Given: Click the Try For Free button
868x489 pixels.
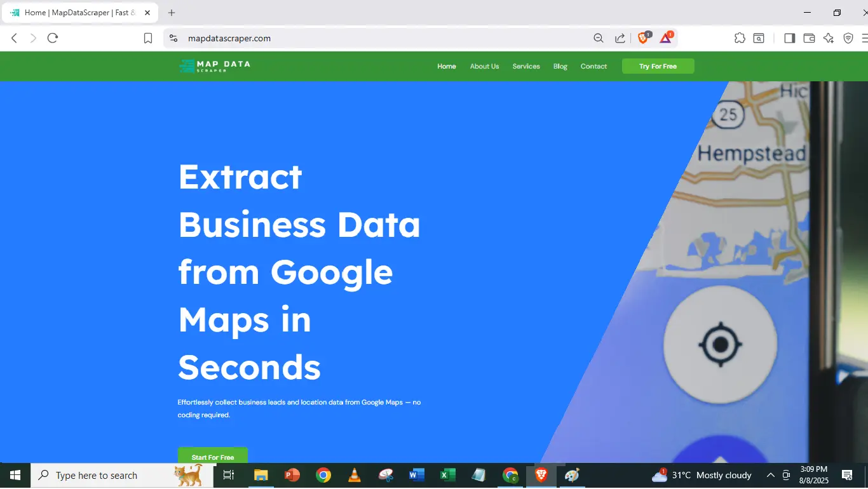Looking at the screenshot, I should pos(658,66).
